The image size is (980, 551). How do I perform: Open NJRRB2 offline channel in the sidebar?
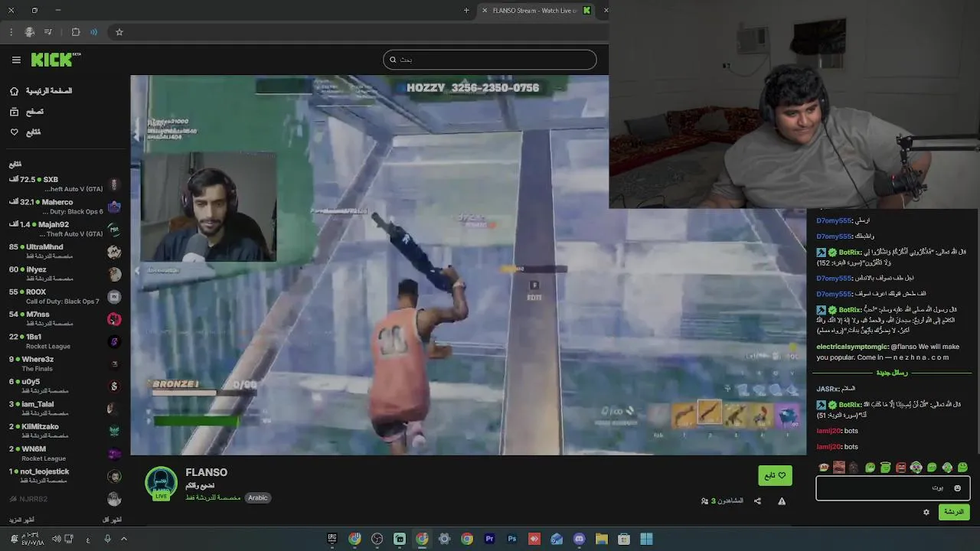(64, 499)
